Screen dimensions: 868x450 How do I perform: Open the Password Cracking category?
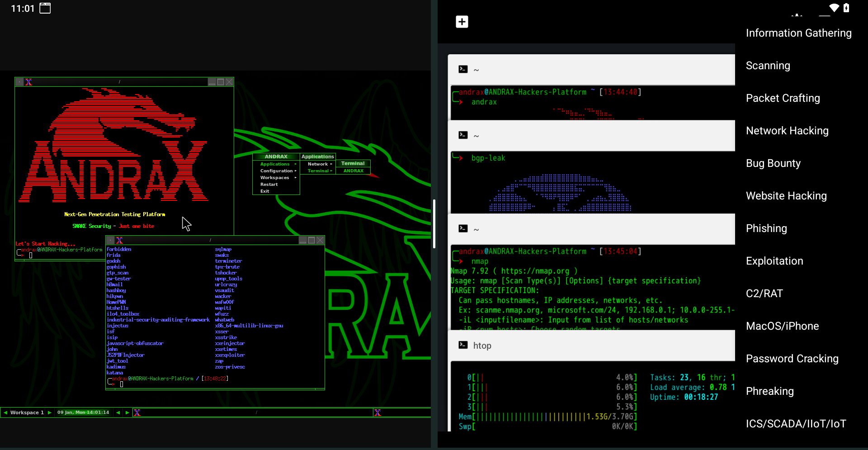(792, 358)
